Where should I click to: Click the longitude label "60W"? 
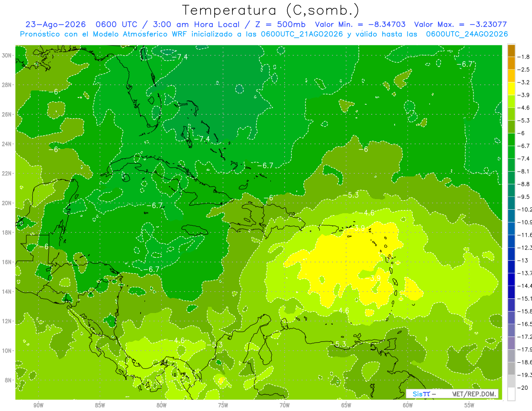tap(408, 405)
